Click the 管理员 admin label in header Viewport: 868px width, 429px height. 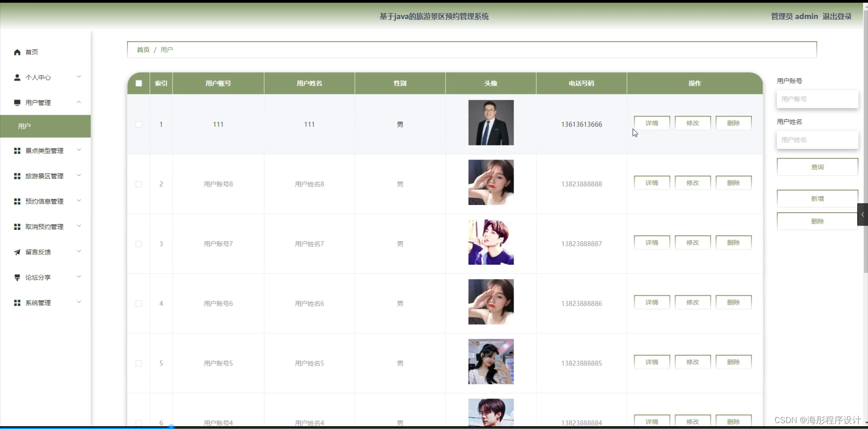point(794,16)
